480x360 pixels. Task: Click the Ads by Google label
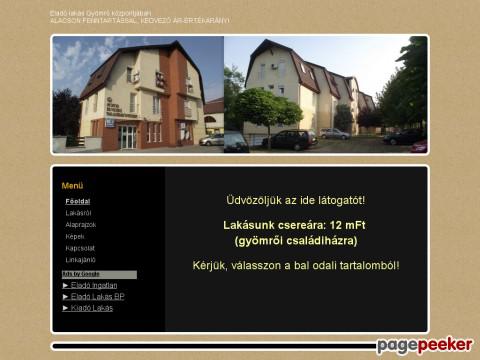81,274
